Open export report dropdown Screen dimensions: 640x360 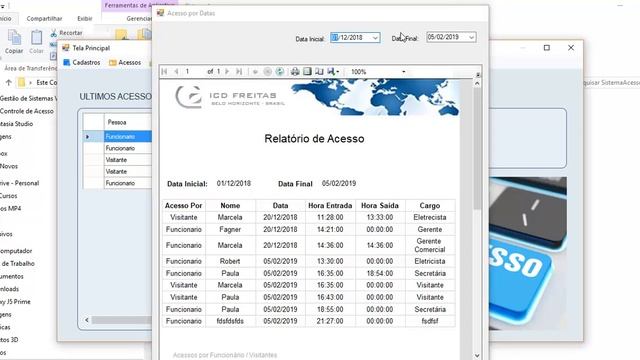[x=333, y=71]
